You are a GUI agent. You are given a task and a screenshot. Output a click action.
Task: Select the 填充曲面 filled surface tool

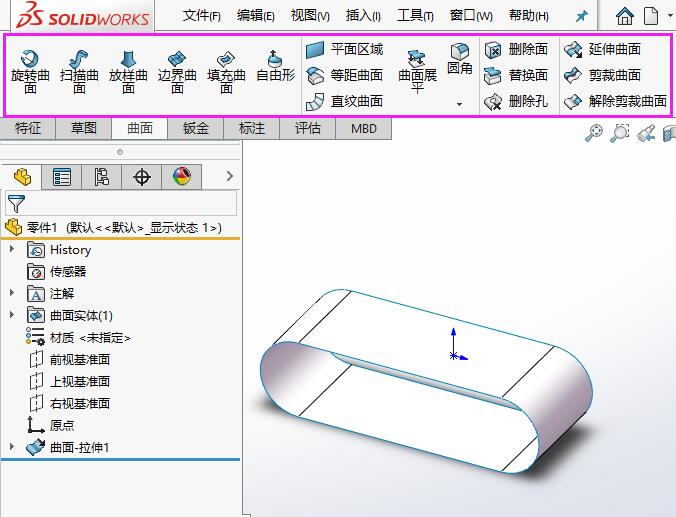[226, 72]
